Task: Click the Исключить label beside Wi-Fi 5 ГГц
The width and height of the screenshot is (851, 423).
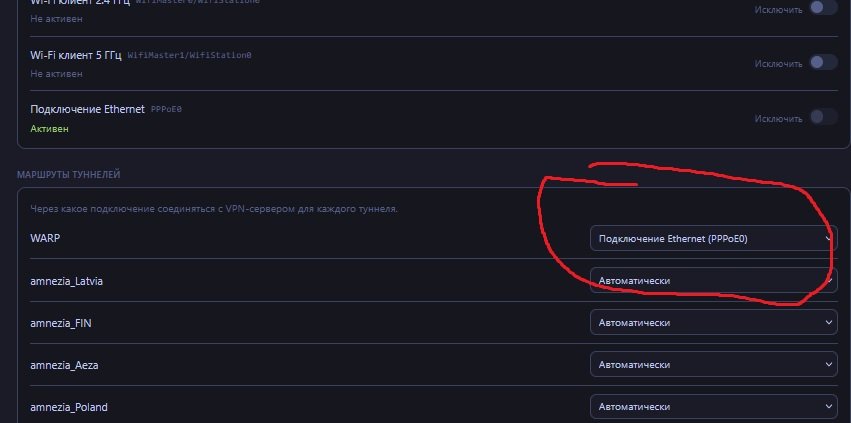Action: (778, 63)
